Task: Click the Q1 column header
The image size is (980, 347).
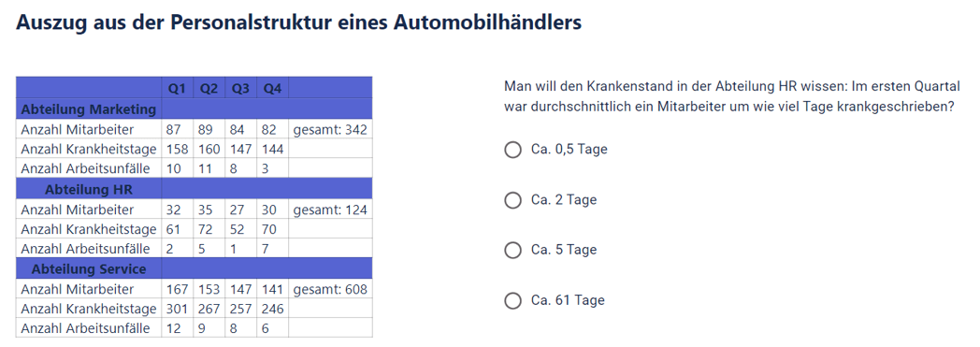Action: pyautogui.click(x=178, y=90)
